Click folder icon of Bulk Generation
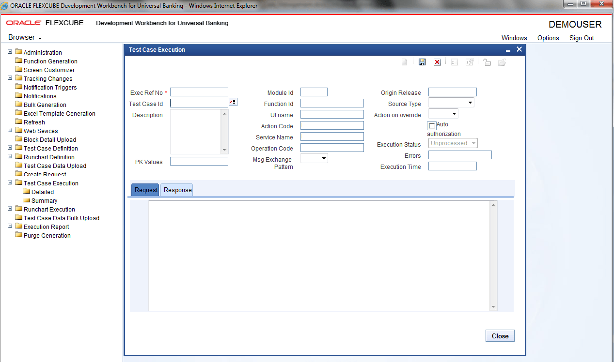614x364 pixels. (x=19, y=105)
